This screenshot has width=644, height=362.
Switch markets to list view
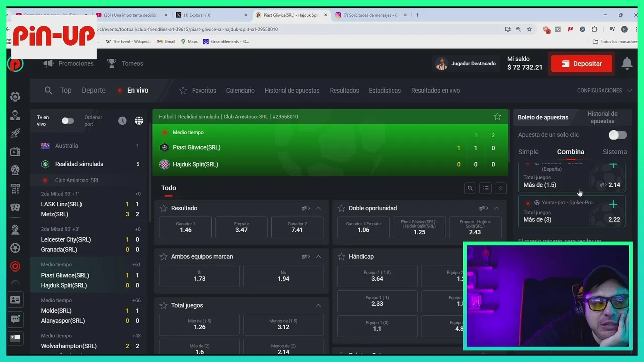(x=486, y=188)
